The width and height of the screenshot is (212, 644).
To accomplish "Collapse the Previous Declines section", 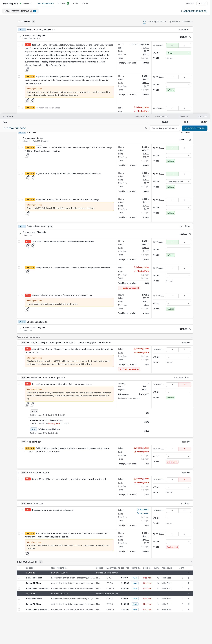I will click(x=191, y=562).
